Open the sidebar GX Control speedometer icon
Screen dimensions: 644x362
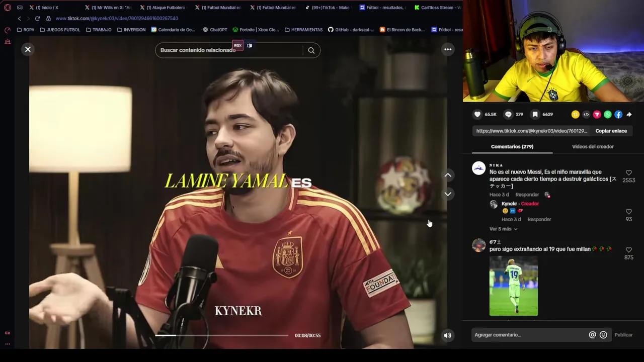point(8,30)
